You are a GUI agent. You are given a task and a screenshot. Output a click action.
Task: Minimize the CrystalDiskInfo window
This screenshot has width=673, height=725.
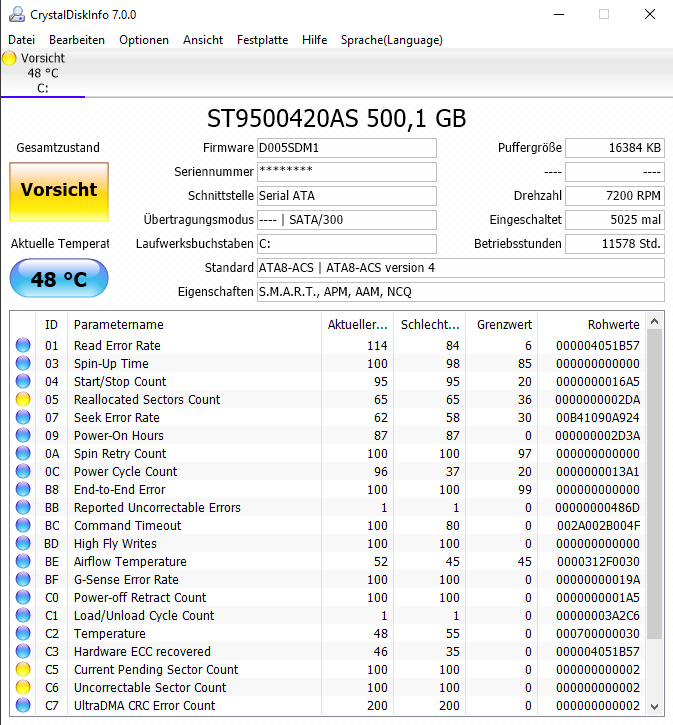(559, 14)
